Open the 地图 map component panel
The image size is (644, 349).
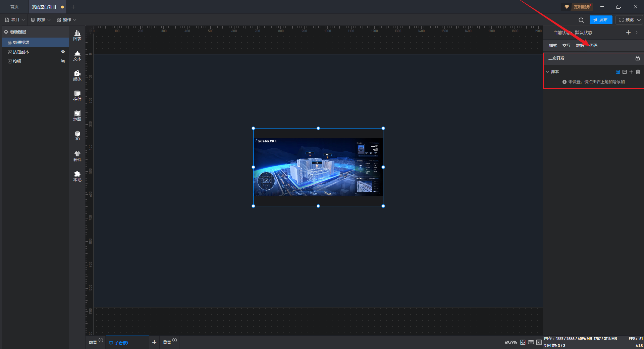(x=77, y=115)
